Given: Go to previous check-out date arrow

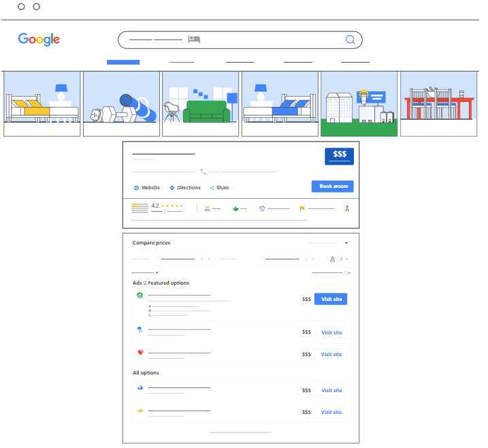Looking at the screenshot, I should [306, 259].
